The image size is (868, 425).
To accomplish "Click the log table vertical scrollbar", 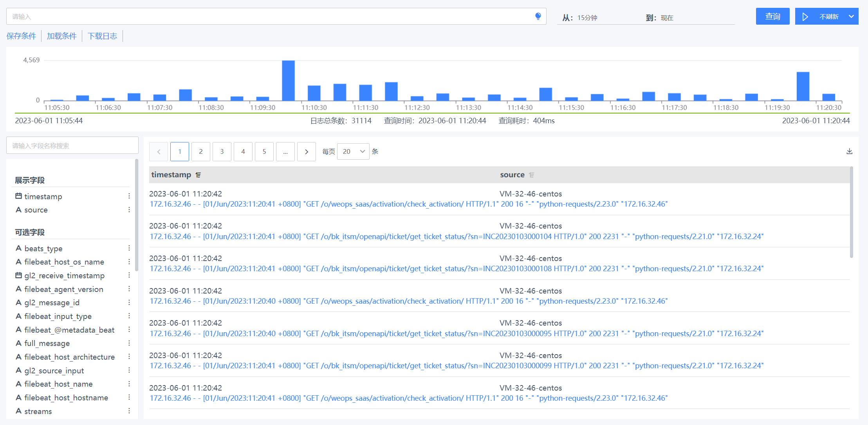I will [851, 212].
